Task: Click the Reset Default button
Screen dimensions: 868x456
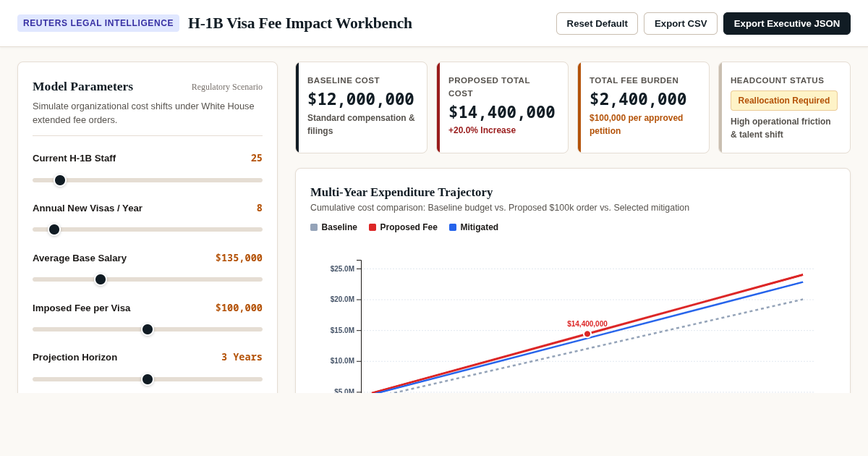Action: 597,23
